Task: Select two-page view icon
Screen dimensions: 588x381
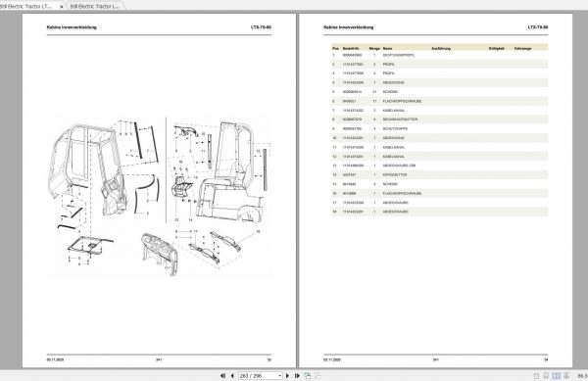Action: coord(556,376)
